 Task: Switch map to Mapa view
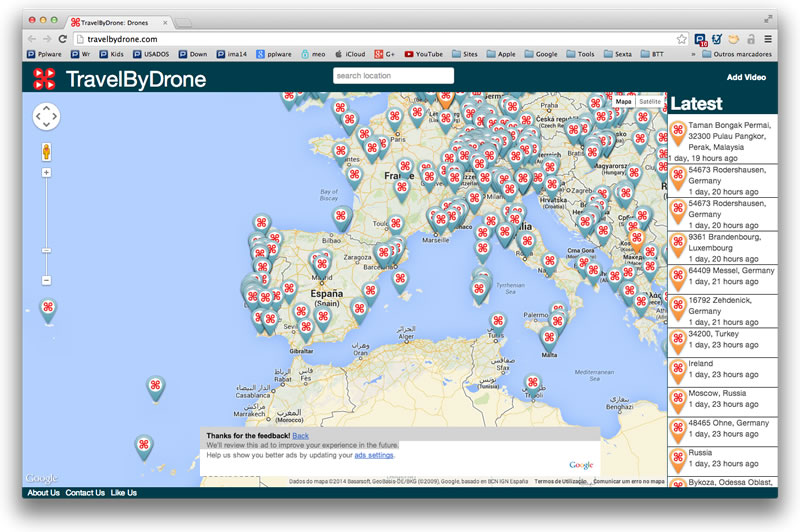click(x=623, y=102)
